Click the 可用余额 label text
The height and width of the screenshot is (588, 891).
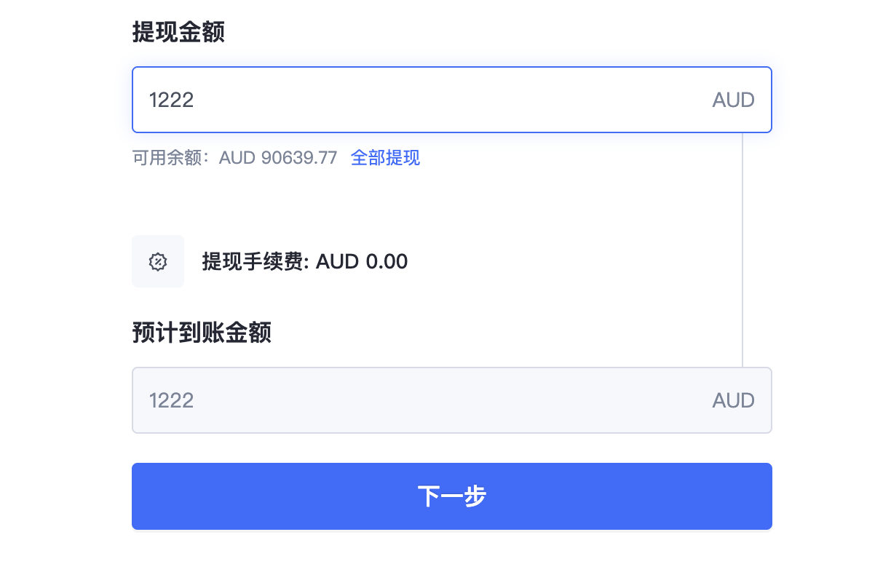pos(167,157)
